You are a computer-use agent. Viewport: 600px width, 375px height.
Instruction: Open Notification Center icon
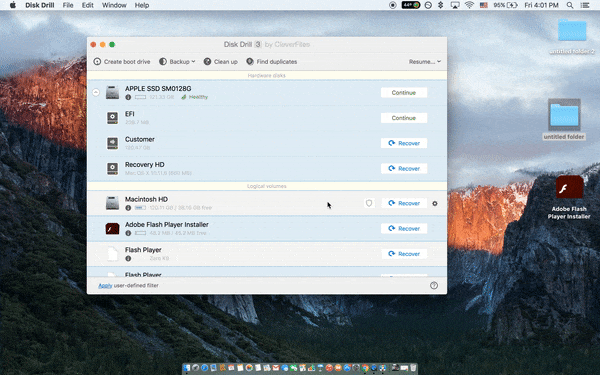tap(585, 5)
